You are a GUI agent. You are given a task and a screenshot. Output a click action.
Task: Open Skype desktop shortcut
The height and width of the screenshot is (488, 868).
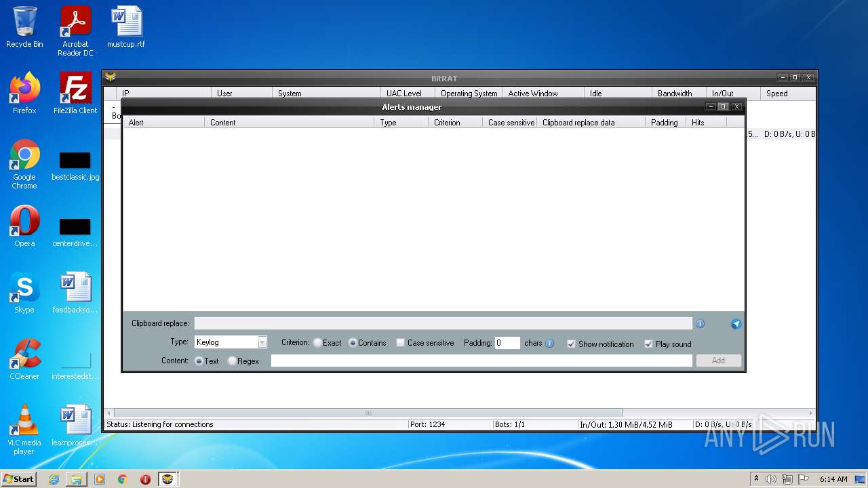[24, 292]
